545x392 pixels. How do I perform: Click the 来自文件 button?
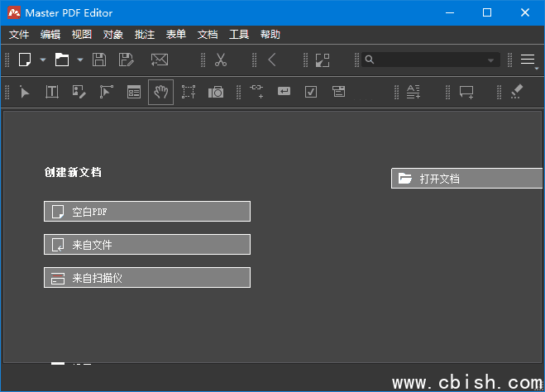click(x=147, y=244)
